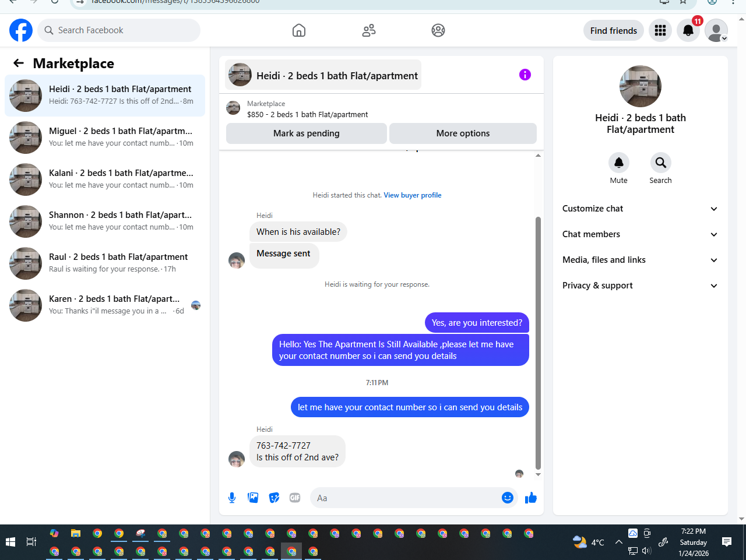This screenshot has height=560, width=746.
Task: Select Shannon conversation in Marketplace list
Action: tap(105, 221)
